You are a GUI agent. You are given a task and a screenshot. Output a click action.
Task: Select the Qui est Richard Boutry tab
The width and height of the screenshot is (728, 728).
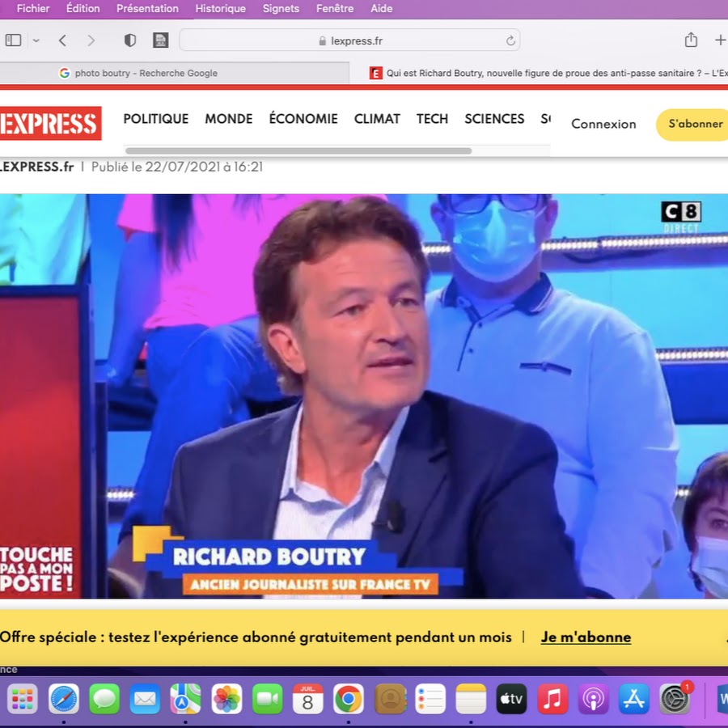[x=539, y=73]
